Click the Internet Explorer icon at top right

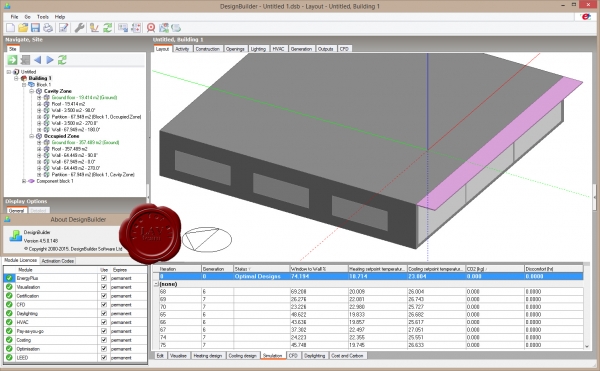tap(585, 17)
